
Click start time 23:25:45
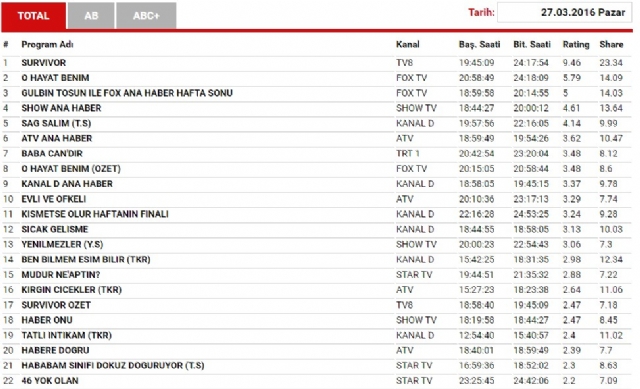[476, 380]
